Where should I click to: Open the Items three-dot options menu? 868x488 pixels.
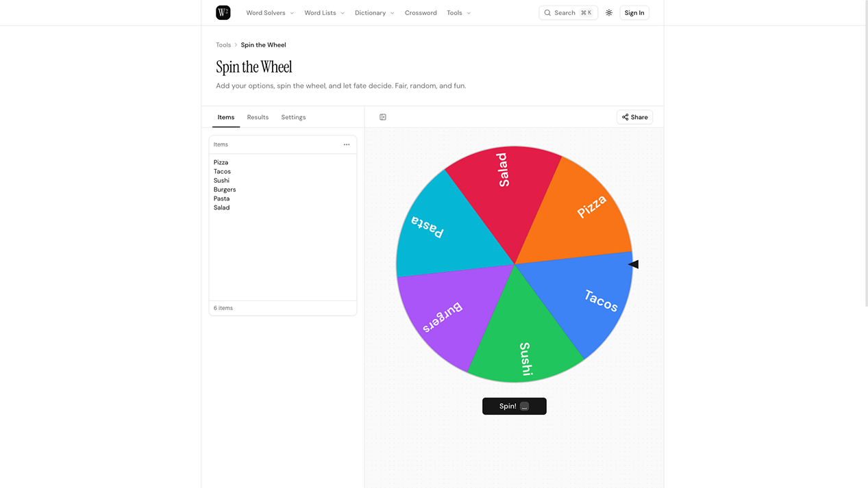pyautogui.click(x=347, y=144)
